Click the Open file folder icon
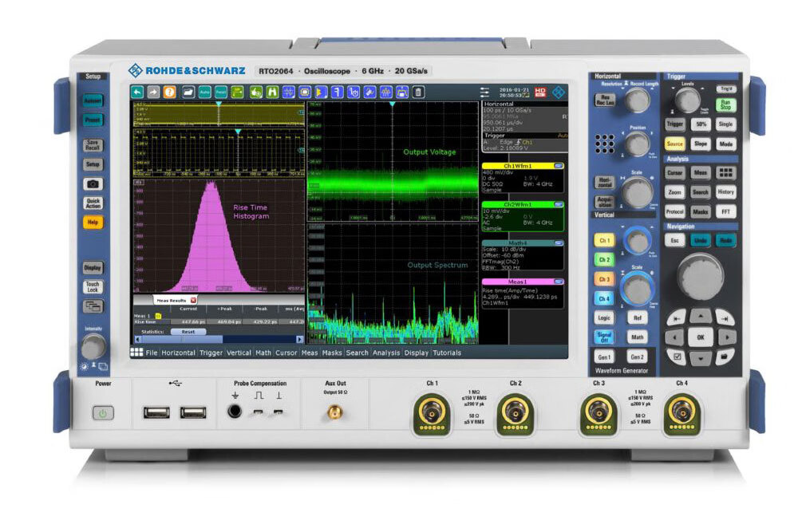 pyautogui.click(x=188, y=92)
